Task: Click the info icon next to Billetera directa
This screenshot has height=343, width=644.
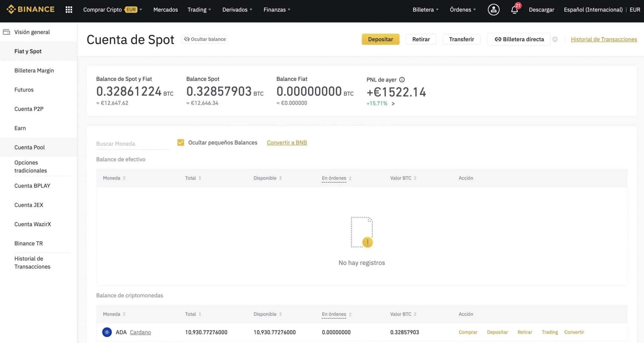Action: pos(555,39)
